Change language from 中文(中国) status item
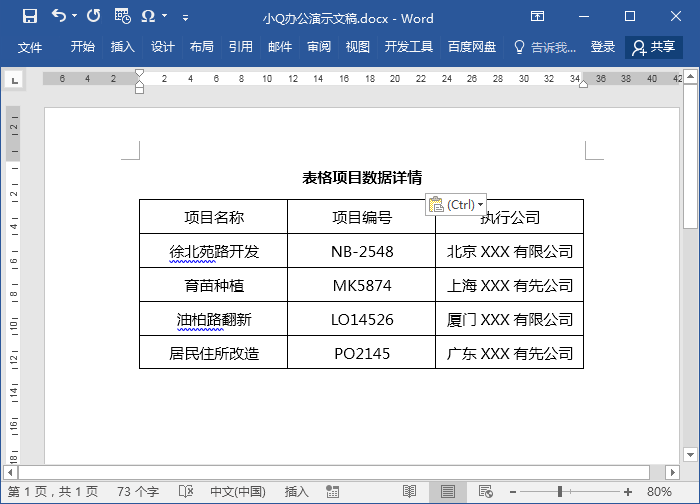The height and width of the screenshot is (504, 700). pos(238,492)
